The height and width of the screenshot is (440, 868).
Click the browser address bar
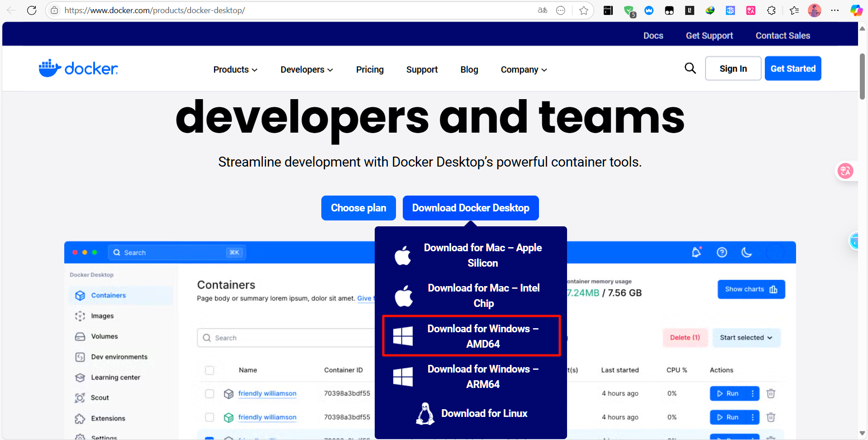(x=294, y=10)
